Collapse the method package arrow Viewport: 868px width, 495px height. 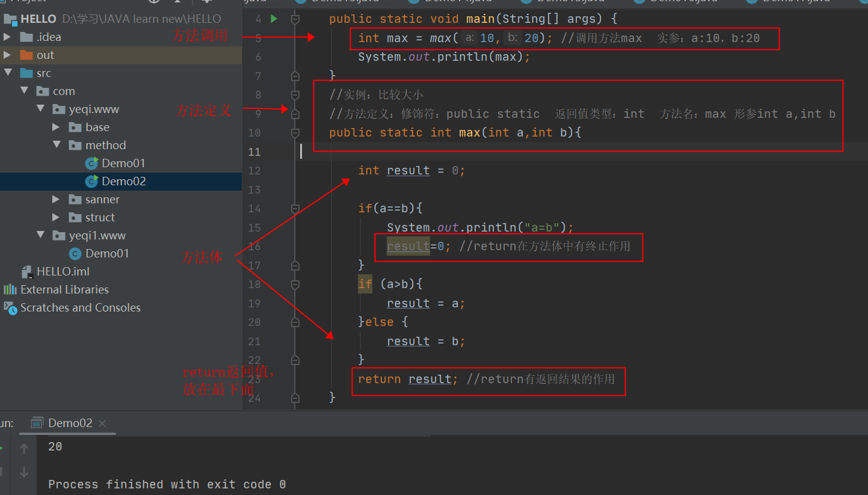[56, 145]
